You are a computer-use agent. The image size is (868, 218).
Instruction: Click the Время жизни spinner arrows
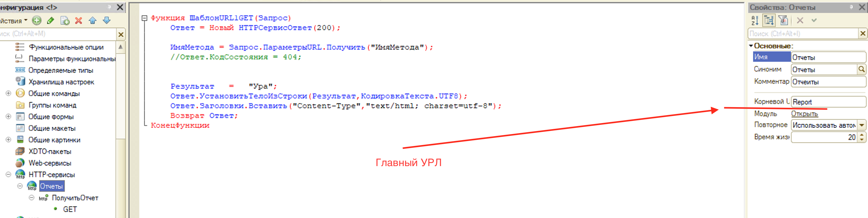pos(862,137)
